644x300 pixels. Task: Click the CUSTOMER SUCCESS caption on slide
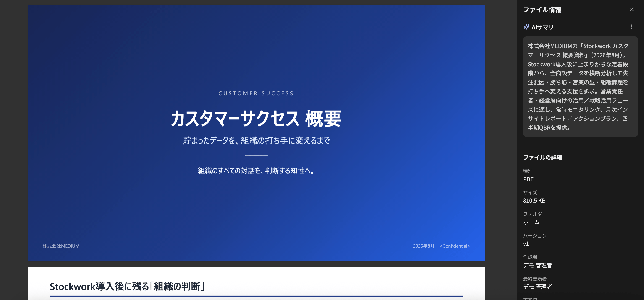(256, 93)
